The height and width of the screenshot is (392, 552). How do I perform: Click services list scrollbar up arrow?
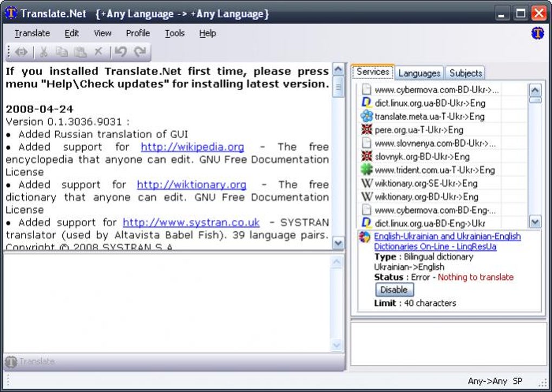(x=535, y=90)
